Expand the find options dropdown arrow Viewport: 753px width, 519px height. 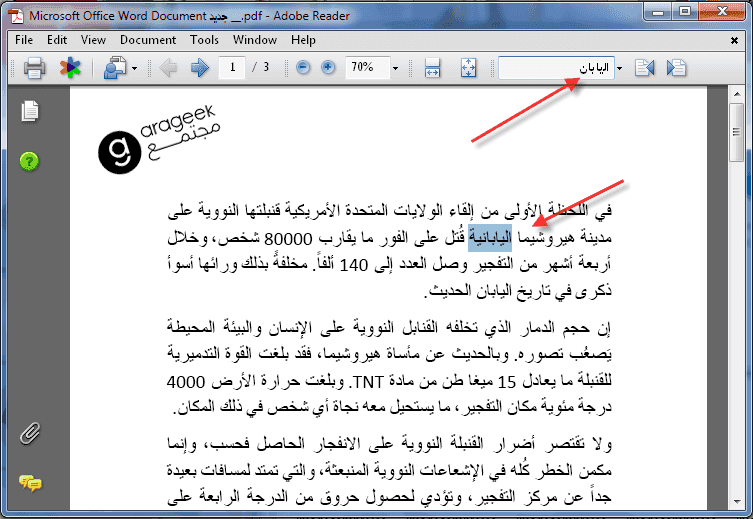[620, 68]
